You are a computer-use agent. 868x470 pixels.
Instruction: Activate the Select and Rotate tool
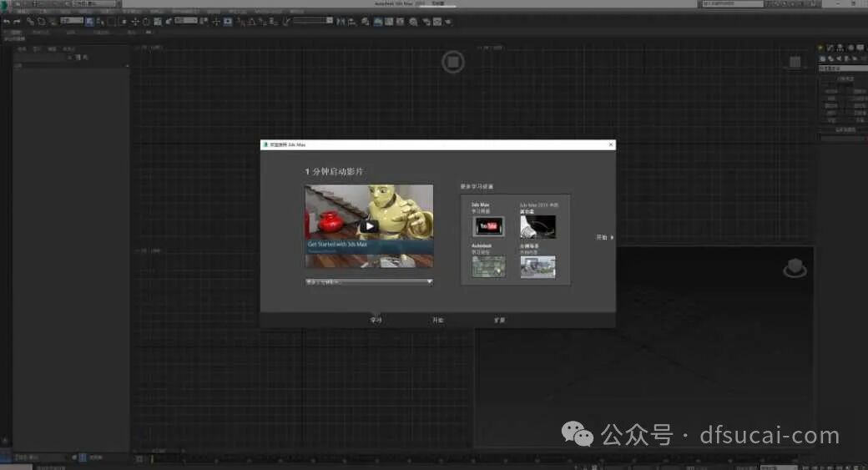click(x=146, y=22)
